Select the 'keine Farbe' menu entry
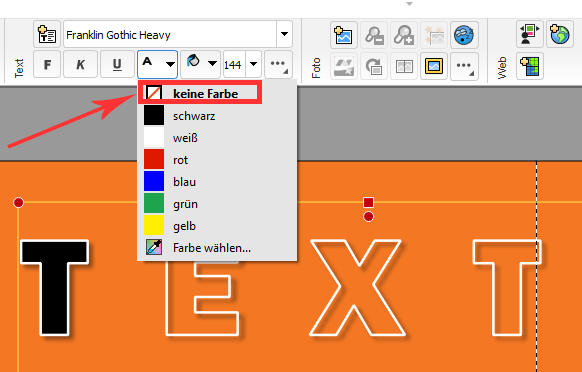Viewport: 582px width, 372px height. pyautogui.click(x=200, y=93)
